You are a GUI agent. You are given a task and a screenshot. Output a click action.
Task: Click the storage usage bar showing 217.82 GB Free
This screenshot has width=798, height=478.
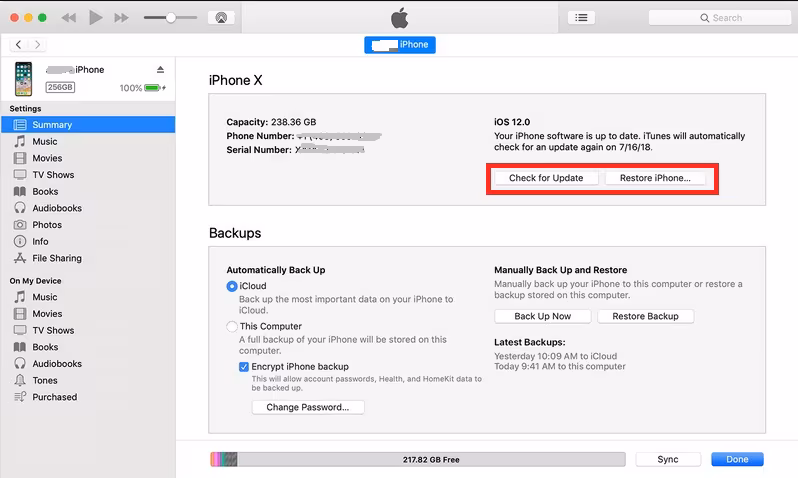pyautogui.click(x=418, y=459)
